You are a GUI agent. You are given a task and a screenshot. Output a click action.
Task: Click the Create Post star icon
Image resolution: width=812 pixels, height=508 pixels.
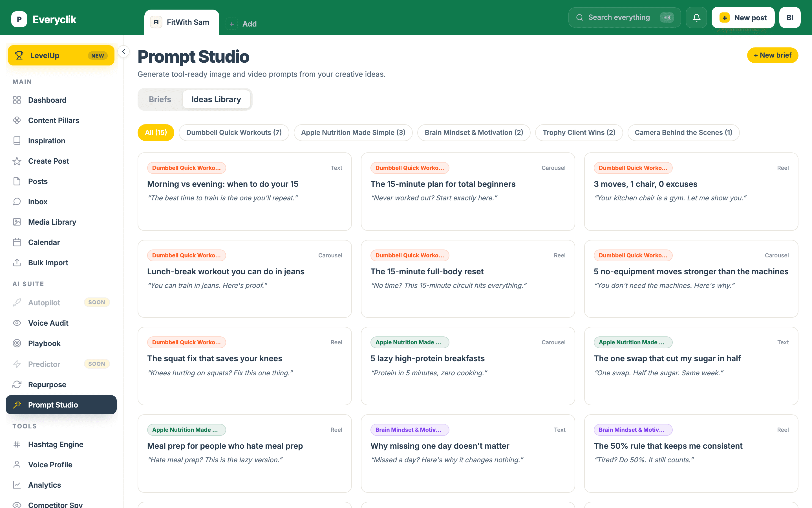pos(17,161)
